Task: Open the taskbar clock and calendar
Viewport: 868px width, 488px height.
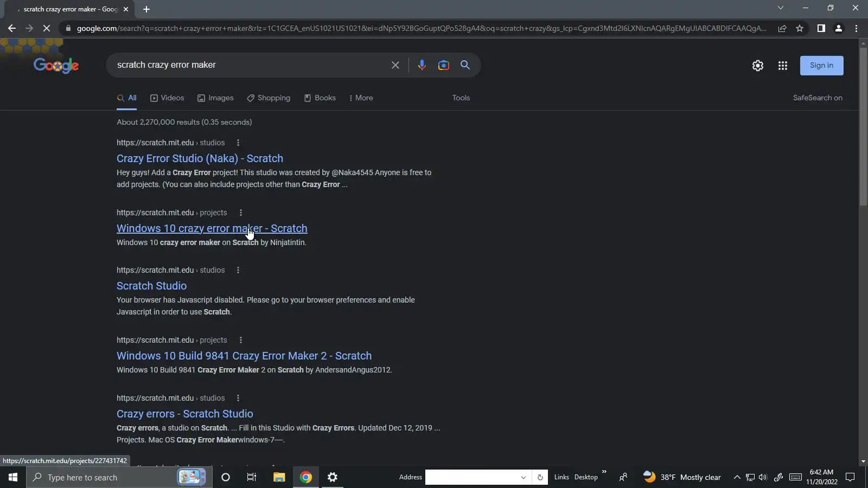Action: tap(821, 477)
